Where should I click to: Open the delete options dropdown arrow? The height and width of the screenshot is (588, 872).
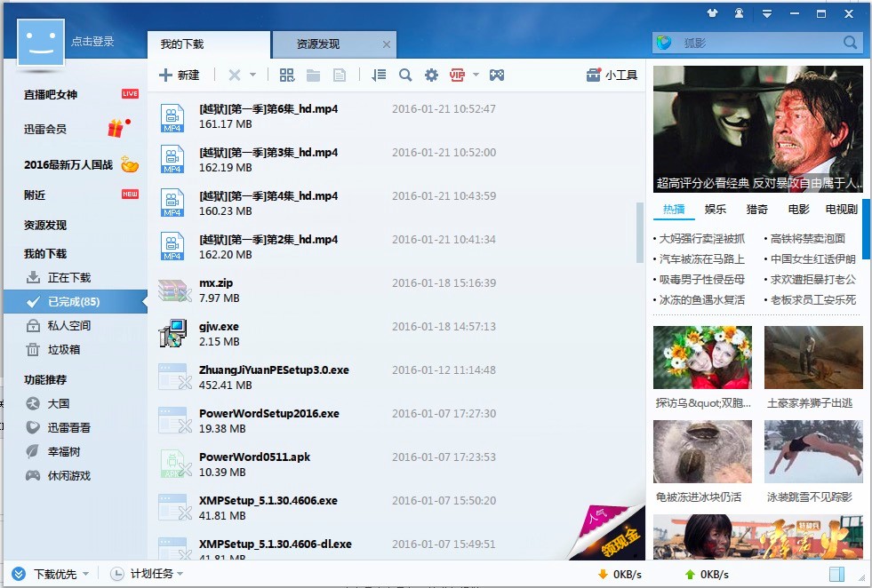coord(252,75)
